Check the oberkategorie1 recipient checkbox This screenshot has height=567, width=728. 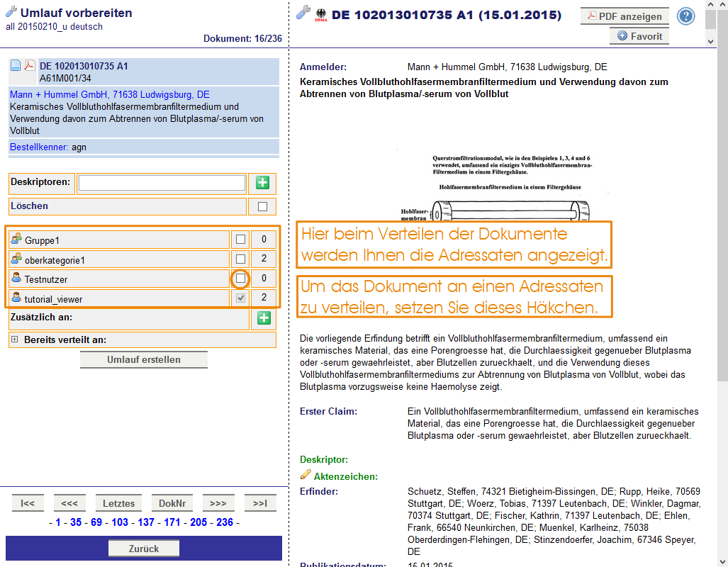pos(240,259)
